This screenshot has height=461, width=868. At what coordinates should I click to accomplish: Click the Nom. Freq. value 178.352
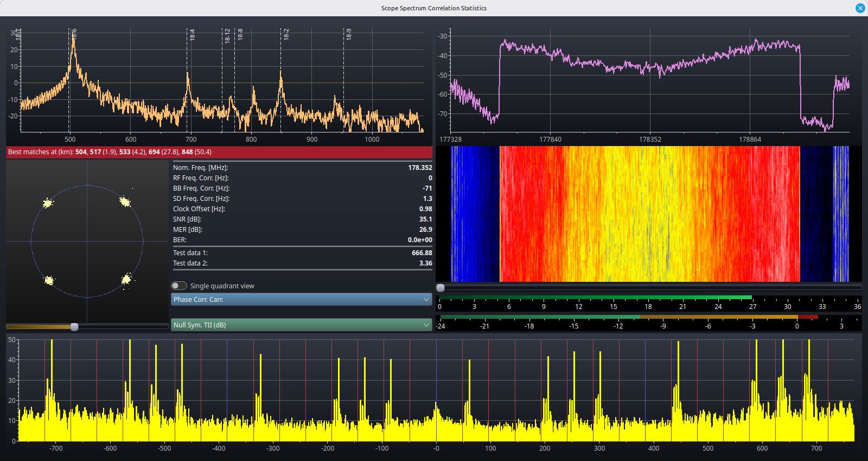point(420,168)
